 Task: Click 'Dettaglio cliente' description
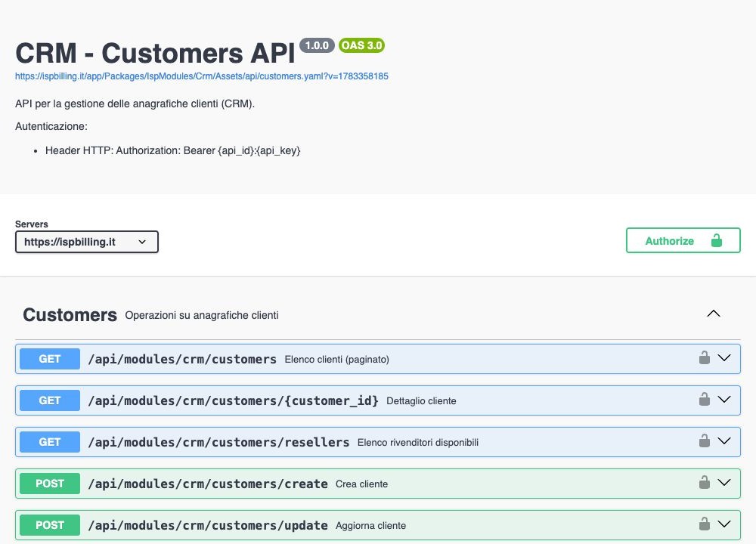421,401
